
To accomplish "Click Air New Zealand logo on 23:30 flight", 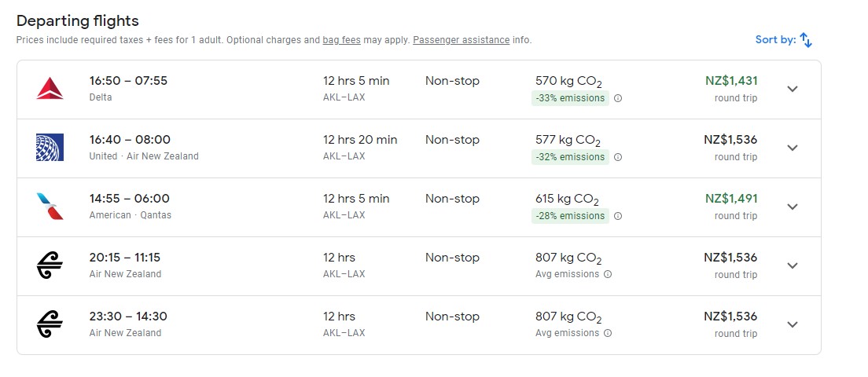I will tap(50, 324).
